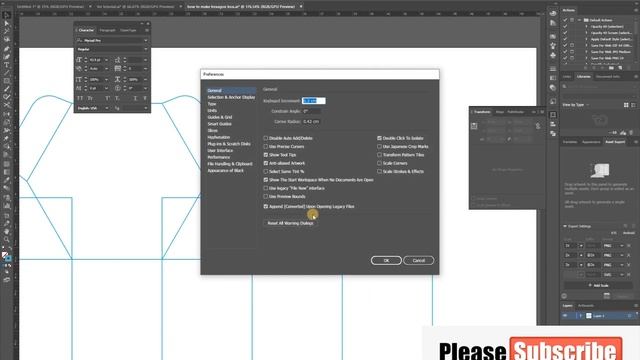
Task: Click OK in Preferences dialog
Action: (386, 260)
